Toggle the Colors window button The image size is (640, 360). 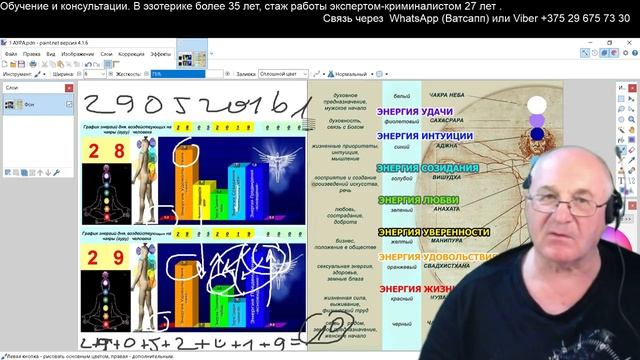[614, 53]
